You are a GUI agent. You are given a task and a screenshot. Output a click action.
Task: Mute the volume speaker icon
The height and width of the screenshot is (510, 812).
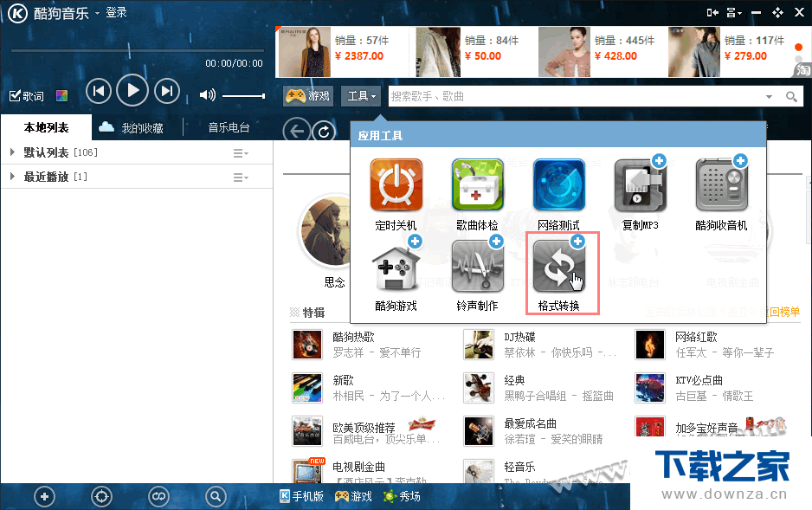(x=207, y=95)
